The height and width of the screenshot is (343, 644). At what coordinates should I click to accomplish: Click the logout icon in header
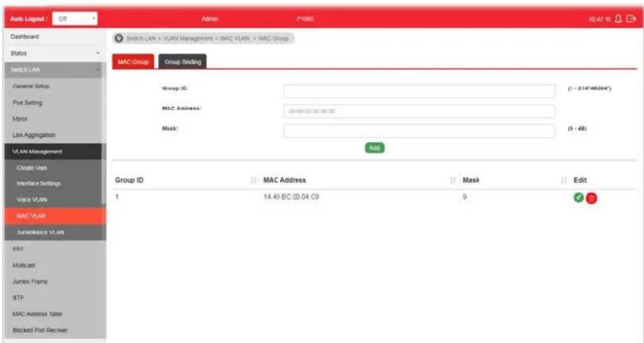click(631, 19)
